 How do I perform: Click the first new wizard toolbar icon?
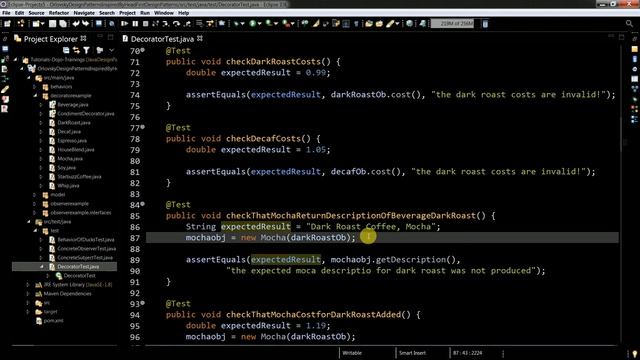(7, 24)
